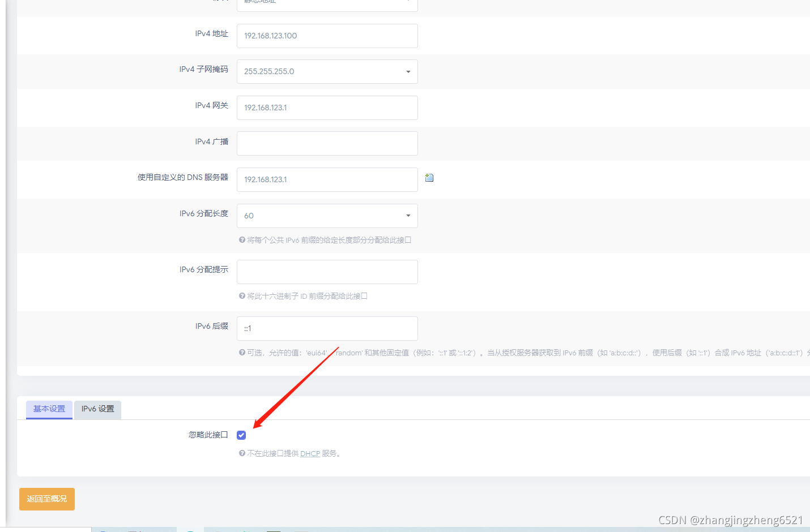Image resolution: width=810 pixels, height=532 pixels.
Task: Focus the custom DNS server field
Action: [x=327, y=179]
